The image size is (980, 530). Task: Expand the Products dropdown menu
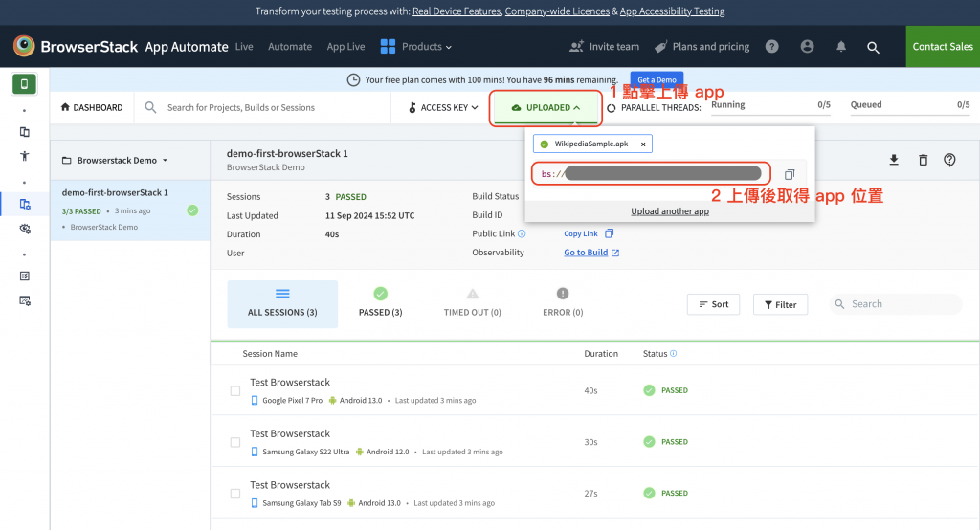pyautogui.click(x=426, y=46)
